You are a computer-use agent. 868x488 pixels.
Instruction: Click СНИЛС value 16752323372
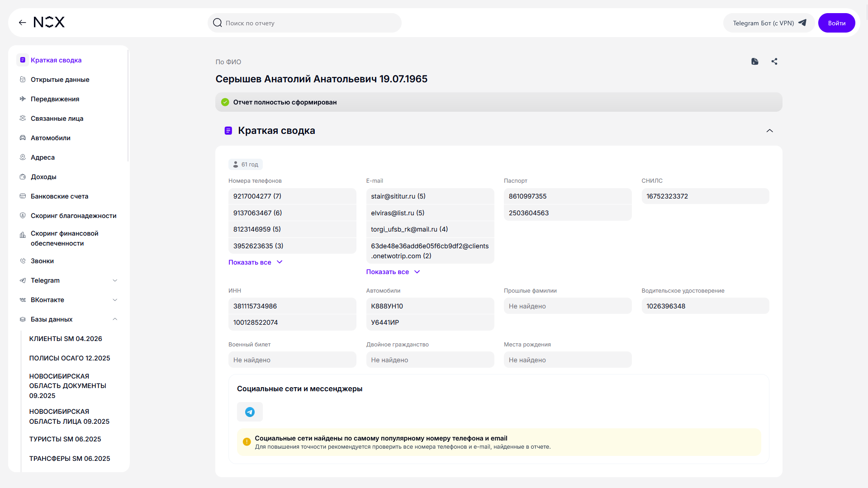(705, 196)
